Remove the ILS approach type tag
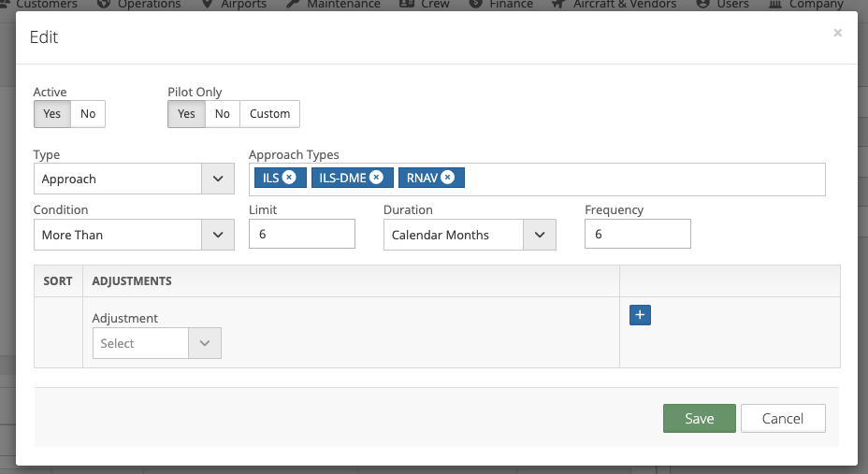 [x=289, y=178]
